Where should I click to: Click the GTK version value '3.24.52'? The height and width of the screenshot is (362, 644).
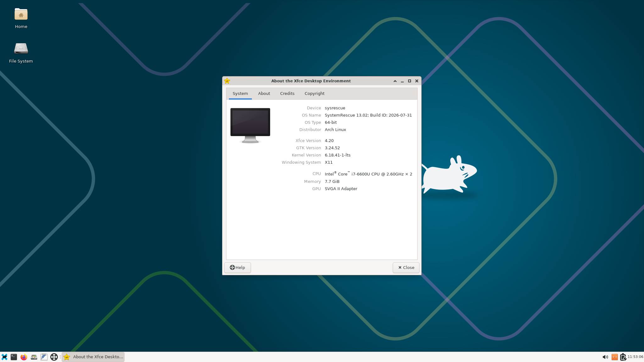click(332, 148)
